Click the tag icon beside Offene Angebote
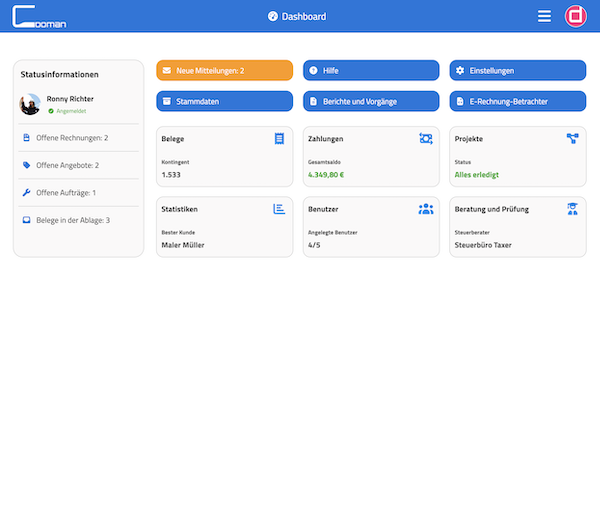The height and width of the screenshot is (517, 600). click(x=26, y=165)
